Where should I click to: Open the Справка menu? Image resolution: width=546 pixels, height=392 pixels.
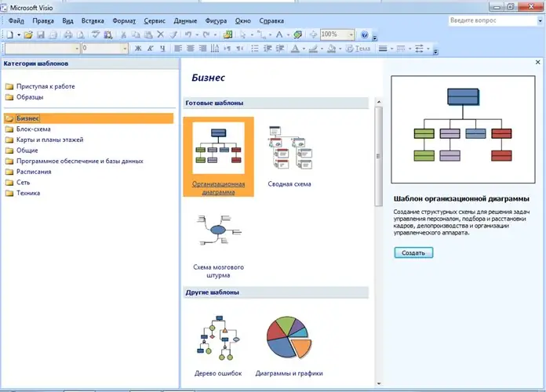tap(271, 21)
